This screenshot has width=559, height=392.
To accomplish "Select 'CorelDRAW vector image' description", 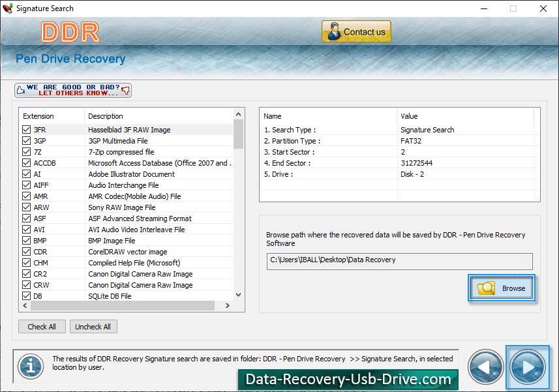I will click(x=128, y=252).
